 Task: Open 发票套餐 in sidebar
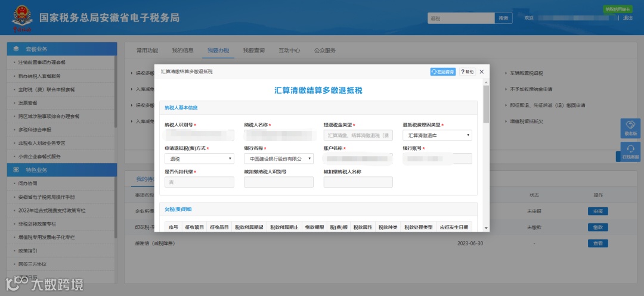[27, 103]
